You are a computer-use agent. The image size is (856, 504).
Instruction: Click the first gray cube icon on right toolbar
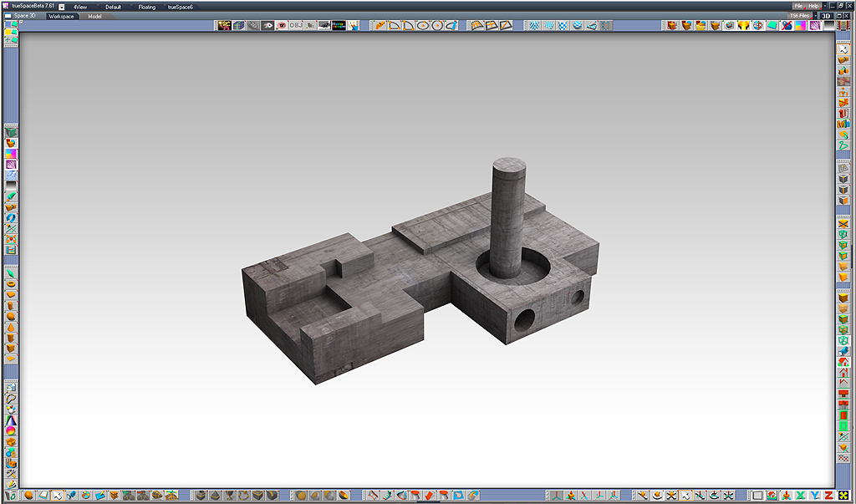point(843,179)
